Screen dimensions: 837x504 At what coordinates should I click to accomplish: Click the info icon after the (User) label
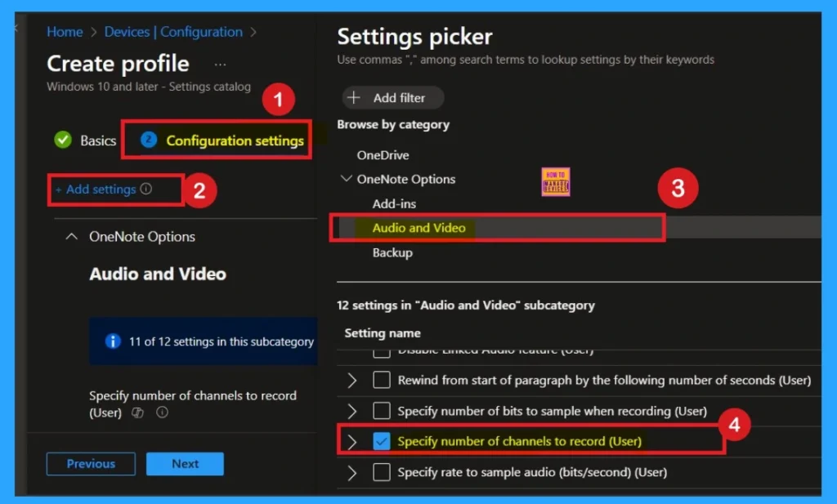point(163,413)
